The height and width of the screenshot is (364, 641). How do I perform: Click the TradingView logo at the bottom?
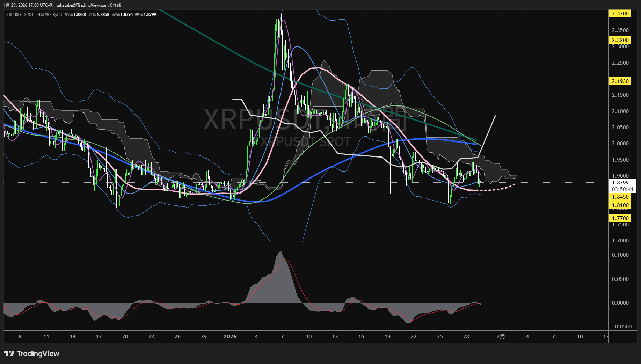(x=32, y=354)
